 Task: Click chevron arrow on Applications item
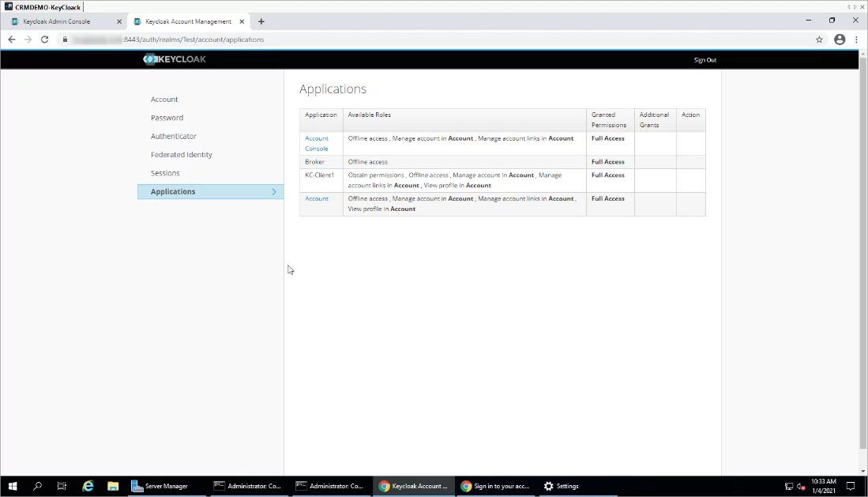point(274,192)
